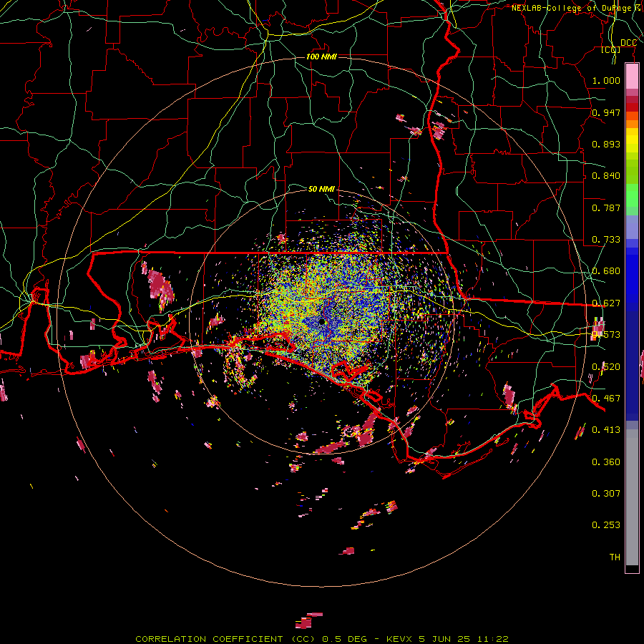This screenshot has width=644, height=644.
Task: Click the black radar site dot at the center
Action: click(322, 321)
